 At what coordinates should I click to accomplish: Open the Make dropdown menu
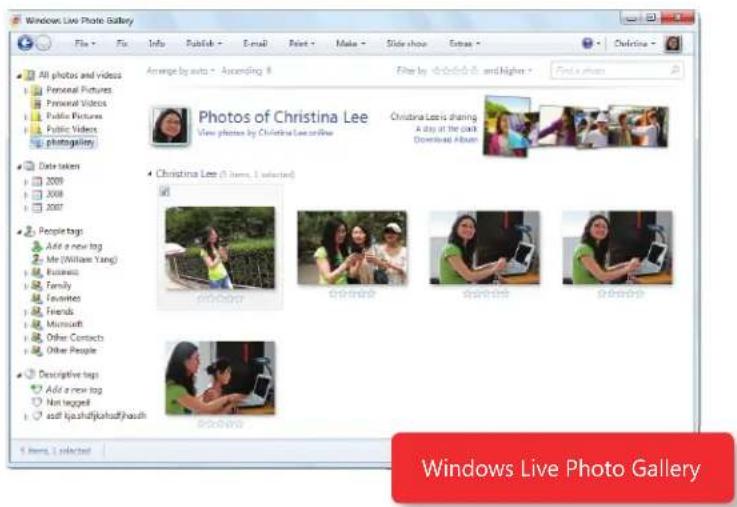tap(351, 43)
